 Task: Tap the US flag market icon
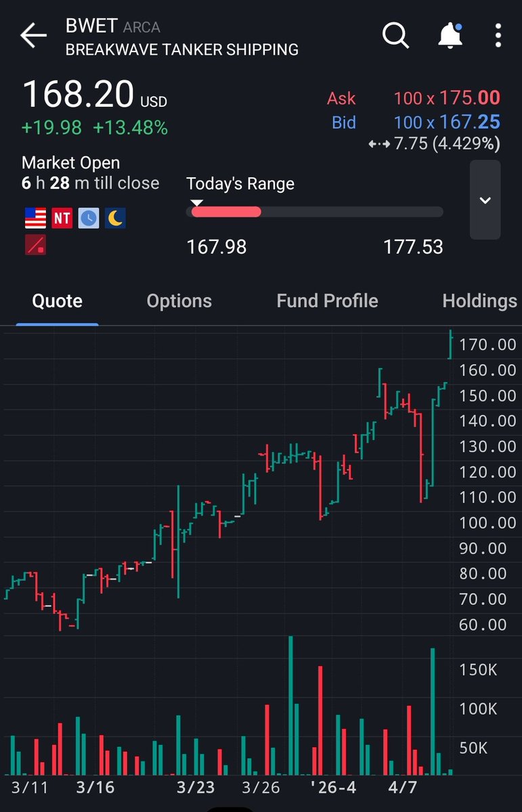click(x=35, y=218)
